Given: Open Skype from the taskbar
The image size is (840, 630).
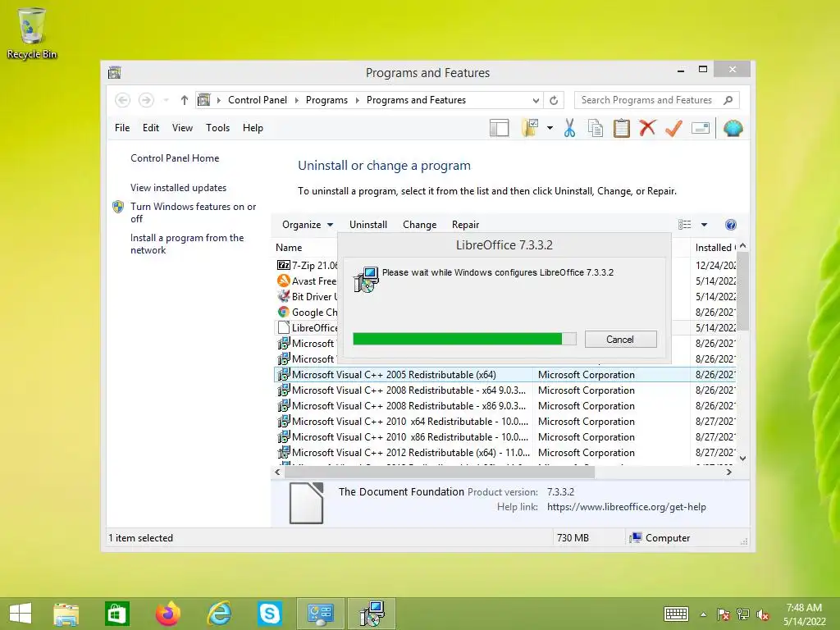Looking at the screenshot, I should 269,614.
